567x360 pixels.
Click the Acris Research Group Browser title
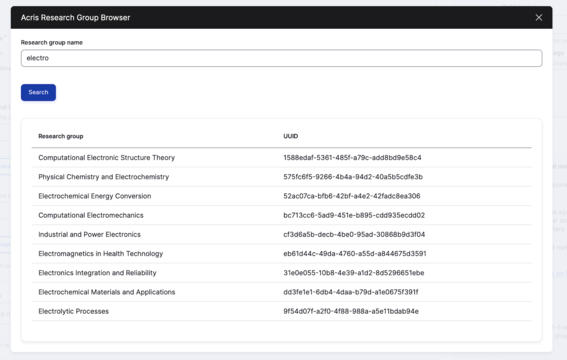point(75,17)
